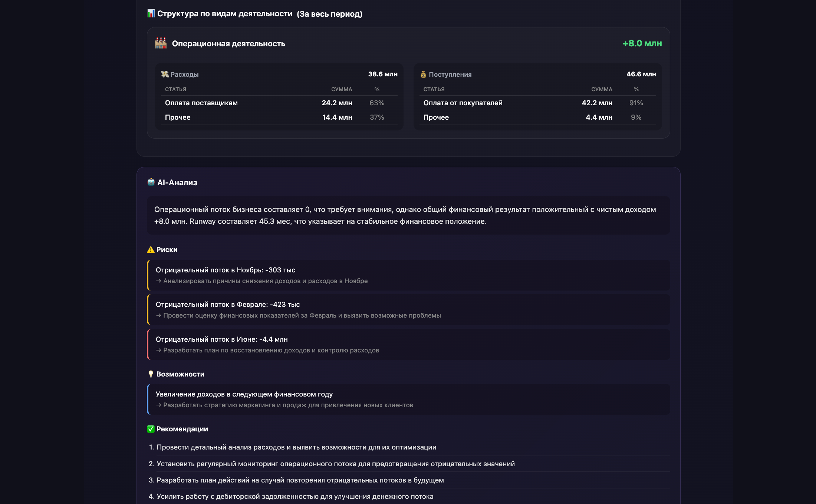This screenshot has height=504, width=816.
Task: Click the bar chart icon beside Структура heading
Action: tap(151, 14)
